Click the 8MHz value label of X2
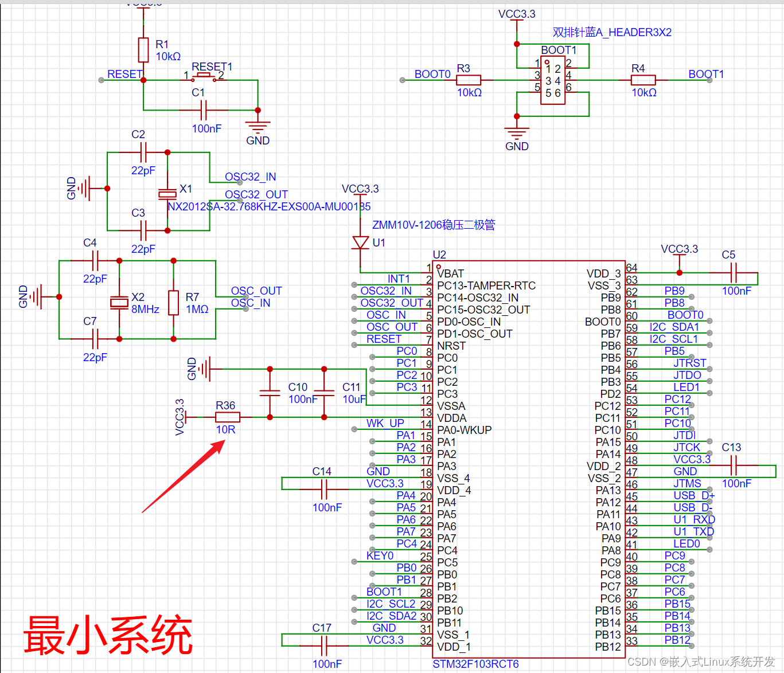This screenshot has height=673, width=784. (x=145, y=309)
